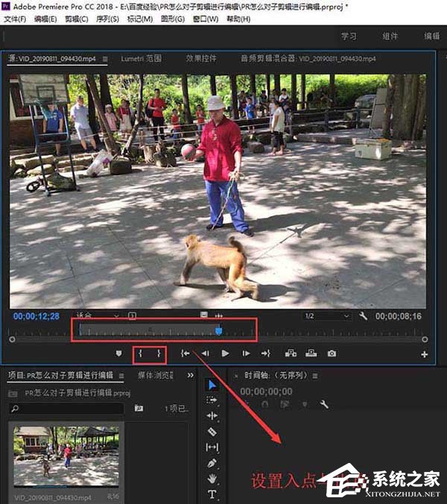Click the Mark Out right brace button
The height and width of the screenshot is (504, 447).
point(159,353)
